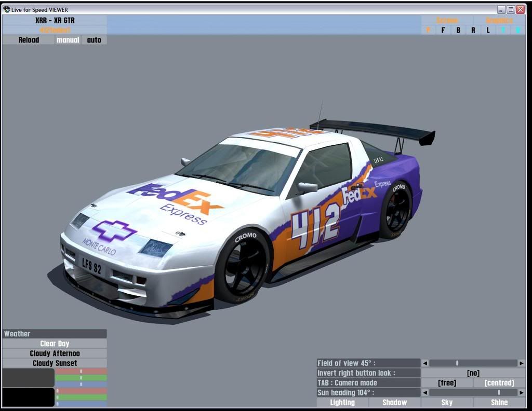Adjust blue slider beside the dark gray swatch
The height and width of the screenshot is (411, 532).
point(81,384)
